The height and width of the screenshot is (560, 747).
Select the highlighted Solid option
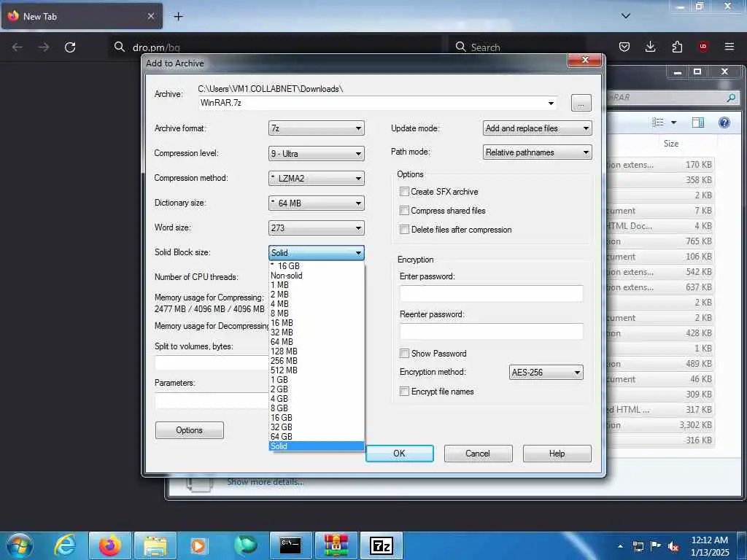click(x=317, y=446)
